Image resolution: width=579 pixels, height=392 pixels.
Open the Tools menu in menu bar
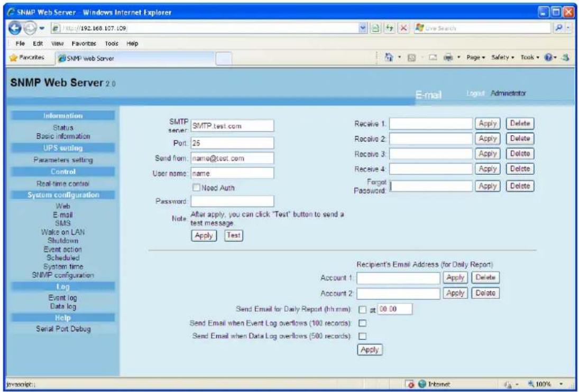(x=112, y=43)
